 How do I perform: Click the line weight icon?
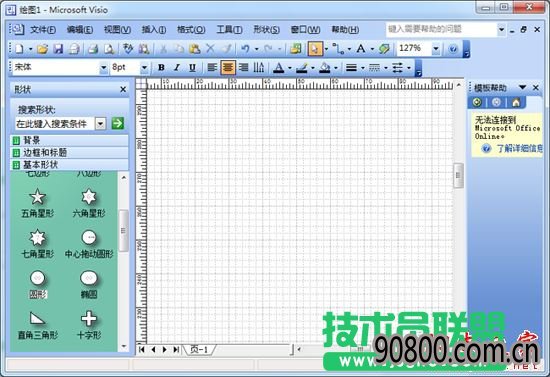[x=351, y=68]
